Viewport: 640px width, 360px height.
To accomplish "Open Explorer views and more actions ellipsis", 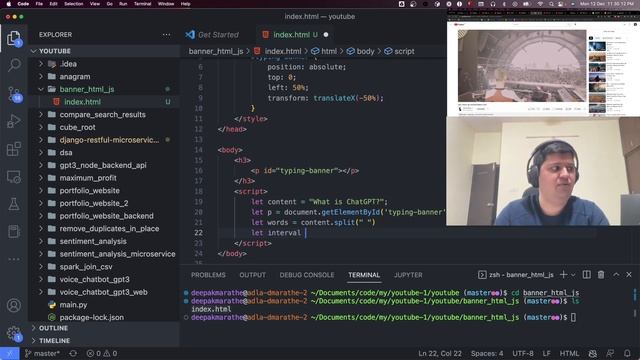I will [x=167, y=35].
